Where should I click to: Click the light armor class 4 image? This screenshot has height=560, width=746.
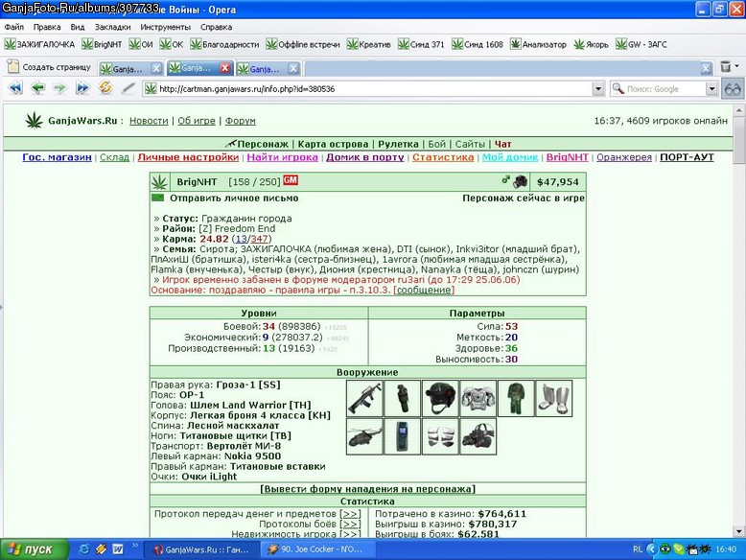pos(478,398)
